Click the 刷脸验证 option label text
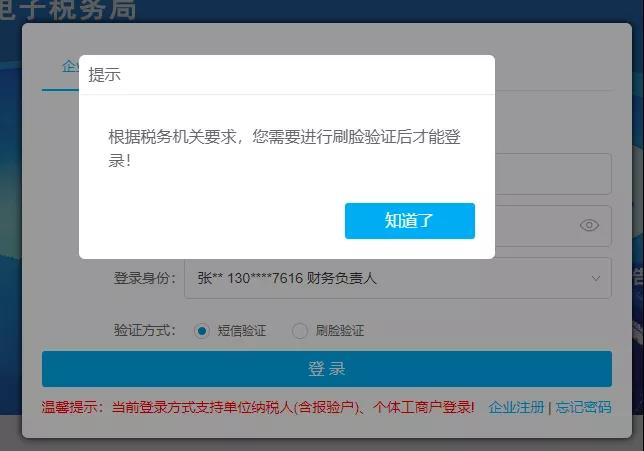Viewport: 644px width, 451px height. pos(340,330)
